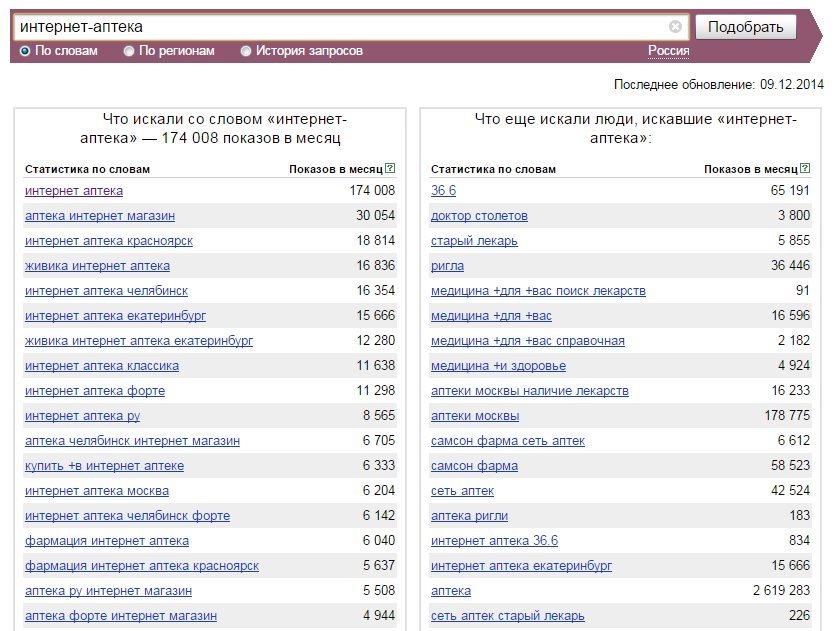This screenshot has height=631, width=836.
Task: Open the "аптека ру интернет магазин" link
Action: click(108, 591)
